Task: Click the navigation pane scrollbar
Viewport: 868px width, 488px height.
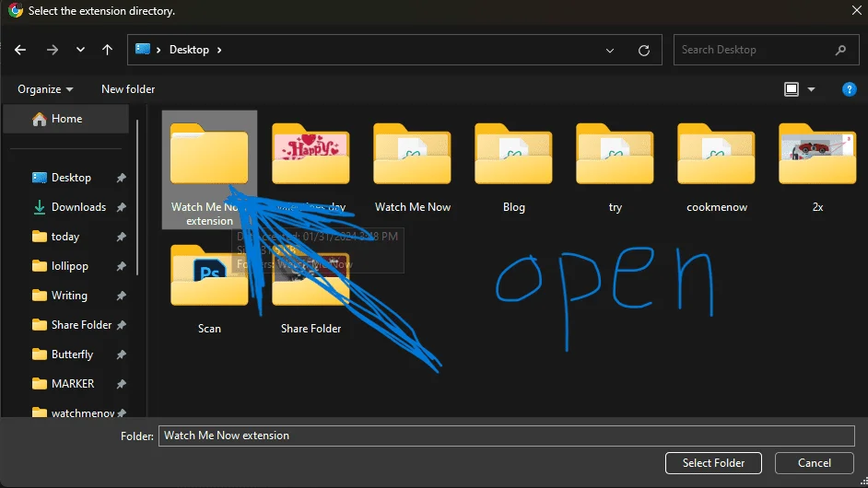Action: pyautogui.click(x=137, y=198)
